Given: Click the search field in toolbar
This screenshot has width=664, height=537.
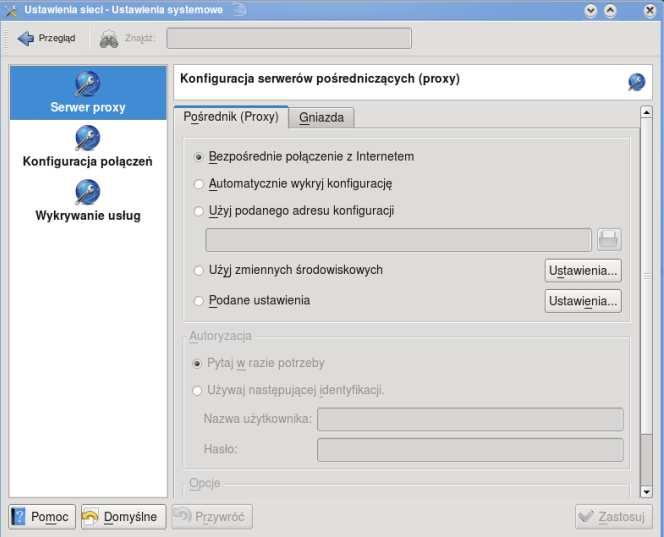Looking at the screenshot, I should pos(289,39).
